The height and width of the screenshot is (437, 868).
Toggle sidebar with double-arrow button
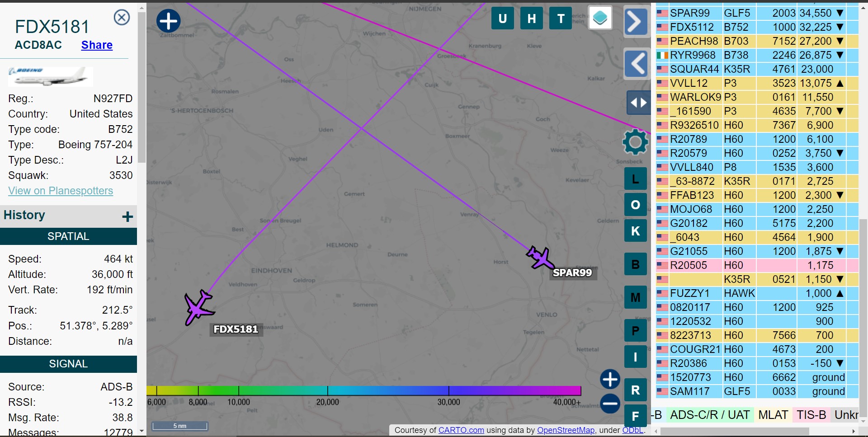coord(639,103)
